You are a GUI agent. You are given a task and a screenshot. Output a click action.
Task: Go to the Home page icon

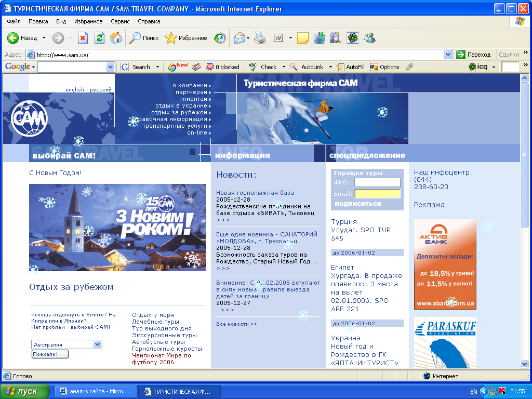pos(116,38)
